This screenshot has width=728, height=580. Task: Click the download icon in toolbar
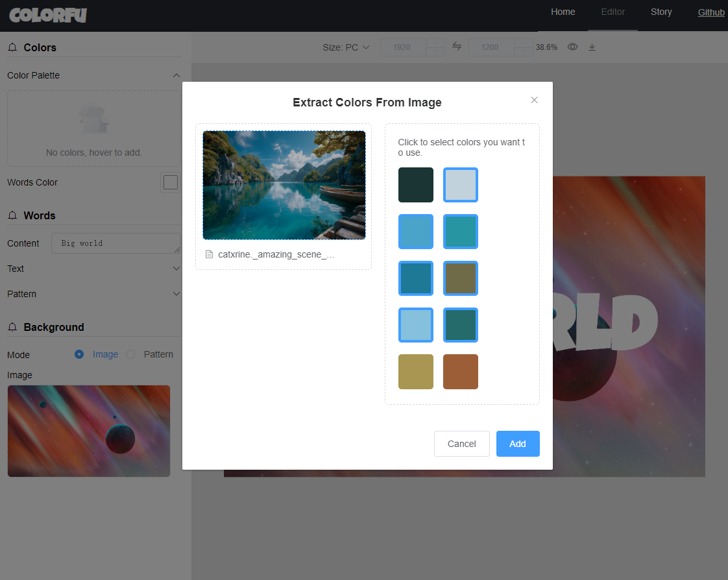(x=592, y=47)
